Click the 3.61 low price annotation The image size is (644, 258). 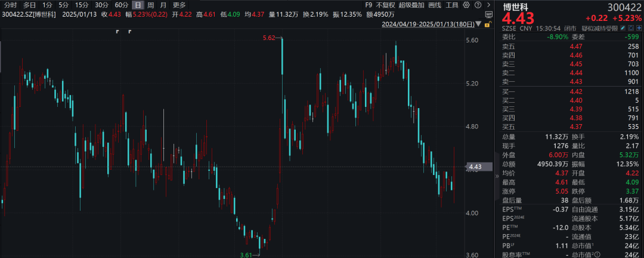(247, 255)
